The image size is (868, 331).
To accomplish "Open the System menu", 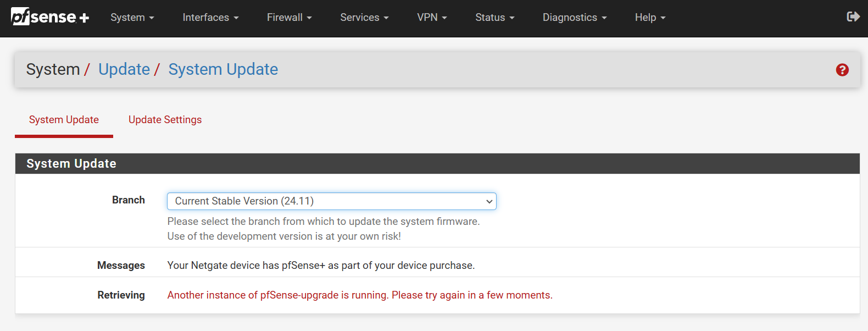I will click(x=132, y=18).
